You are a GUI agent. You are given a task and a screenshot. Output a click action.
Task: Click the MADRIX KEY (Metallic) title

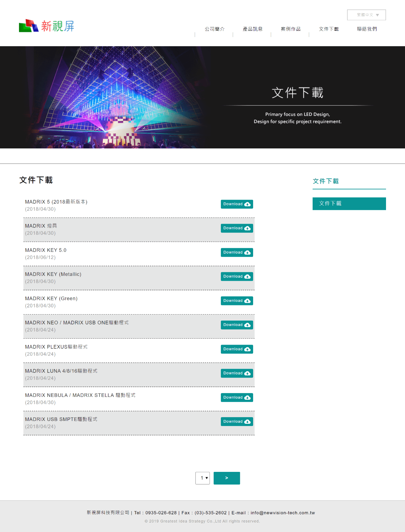click(53, 274)
